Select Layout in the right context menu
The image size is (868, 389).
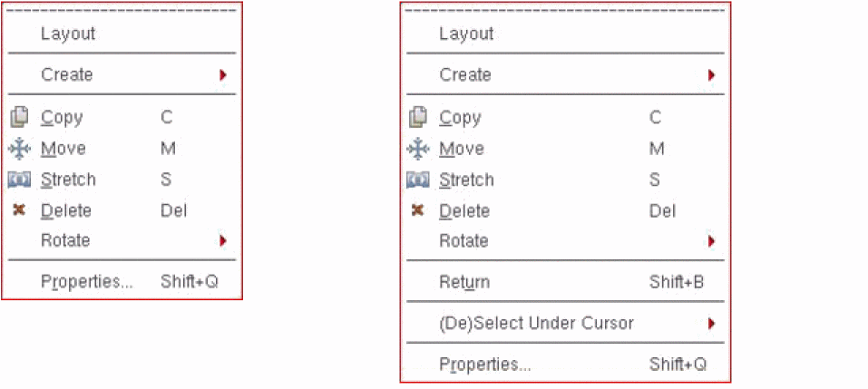pos(466,34)
